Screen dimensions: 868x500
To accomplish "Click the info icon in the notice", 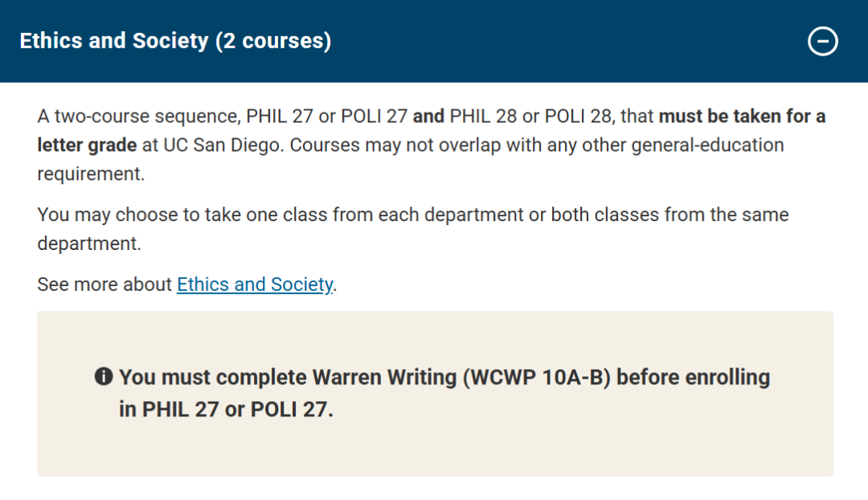I will click(103, 376).
